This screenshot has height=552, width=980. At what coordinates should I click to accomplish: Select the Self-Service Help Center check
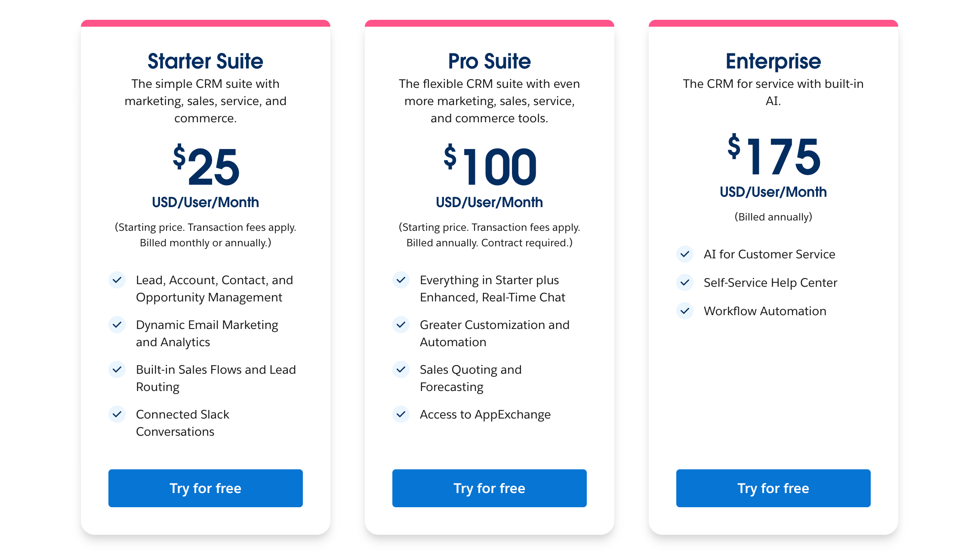click(x=684, y=282)
